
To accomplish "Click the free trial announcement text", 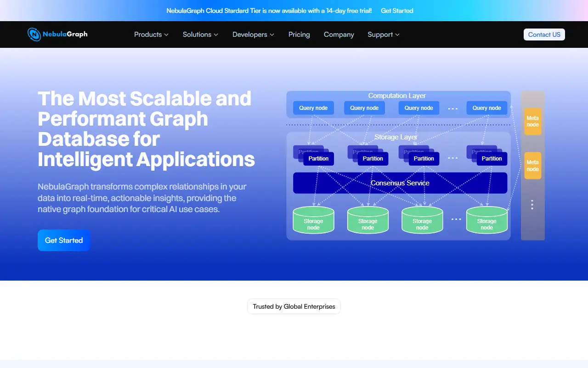I will (x=269, y=11).
